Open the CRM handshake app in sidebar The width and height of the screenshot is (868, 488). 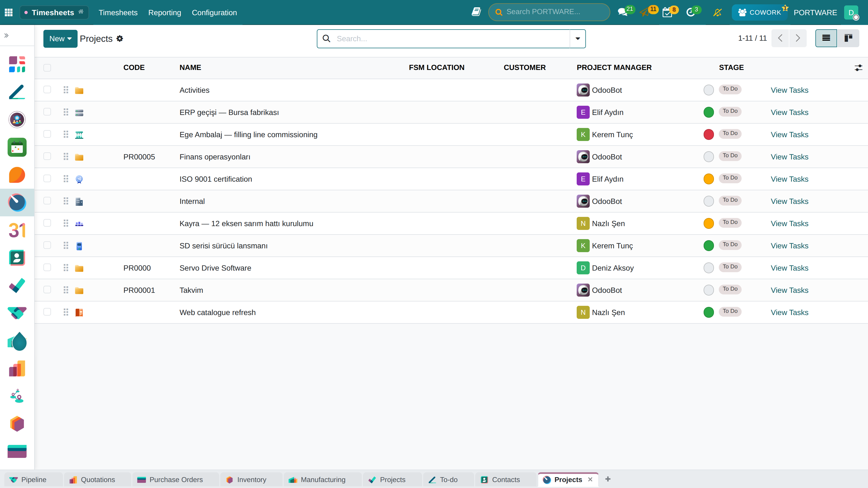17,313
